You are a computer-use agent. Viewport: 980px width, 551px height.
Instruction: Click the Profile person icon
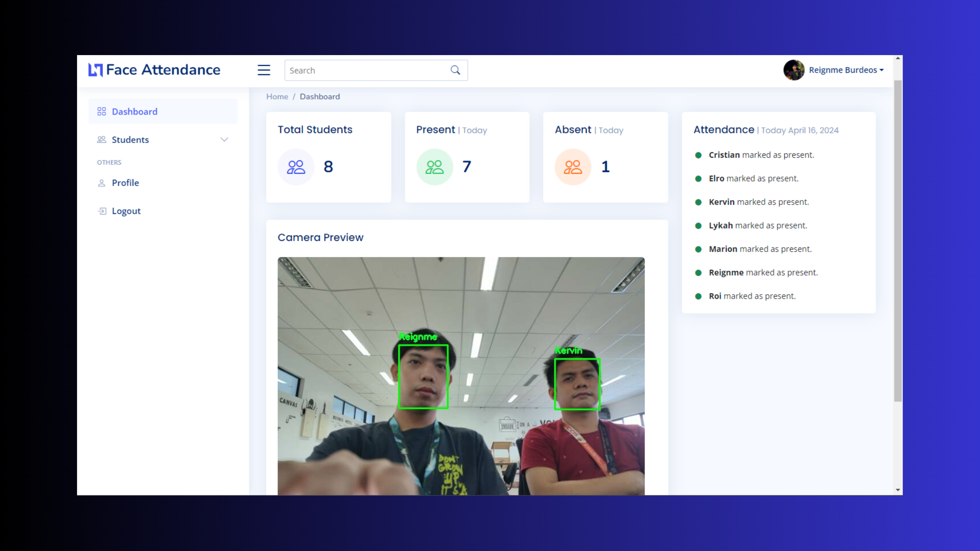click(x=102, y=183)
